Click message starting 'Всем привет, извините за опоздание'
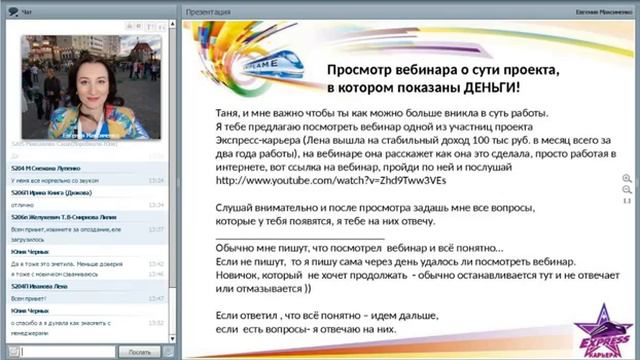 pos(66,234)
